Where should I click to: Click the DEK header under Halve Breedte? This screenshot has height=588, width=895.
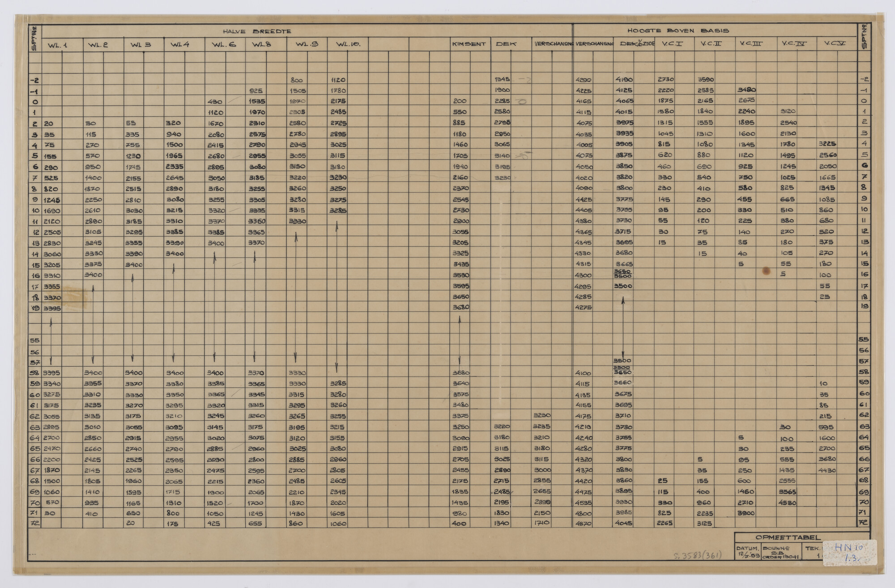point(506,44)
